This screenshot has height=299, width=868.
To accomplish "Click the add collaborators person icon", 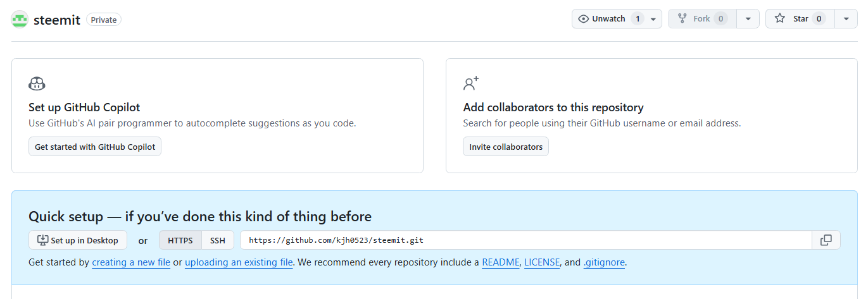I will [471, 83].
